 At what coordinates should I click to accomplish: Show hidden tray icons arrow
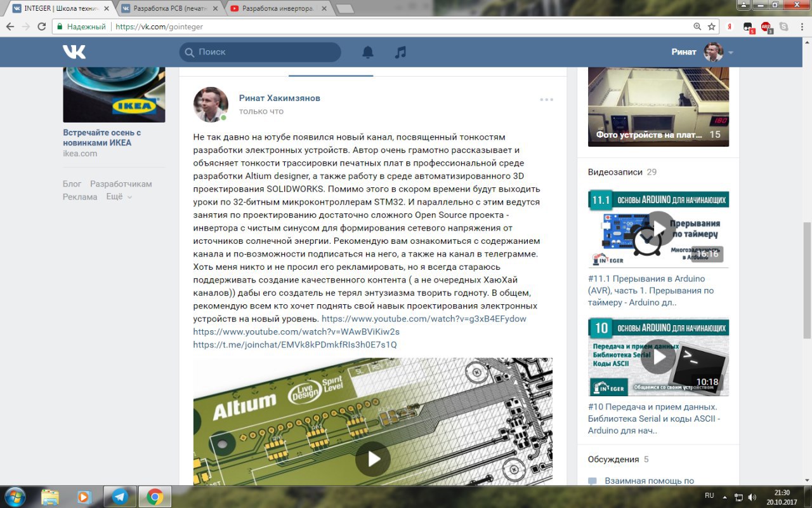click(726, 497)
